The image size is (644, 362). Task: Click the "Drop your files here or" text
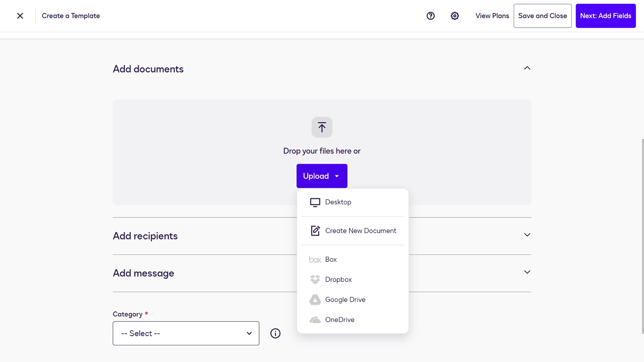click(x=322, y=151)
